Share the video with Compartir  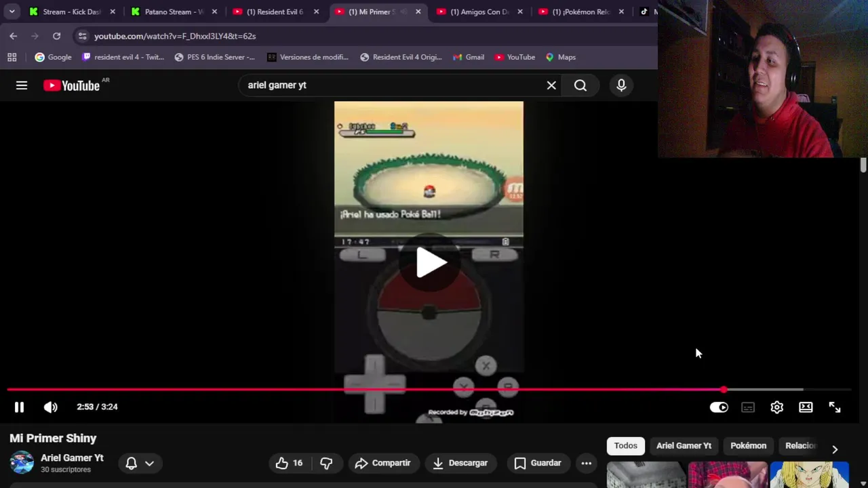click(x=383, y=463)
